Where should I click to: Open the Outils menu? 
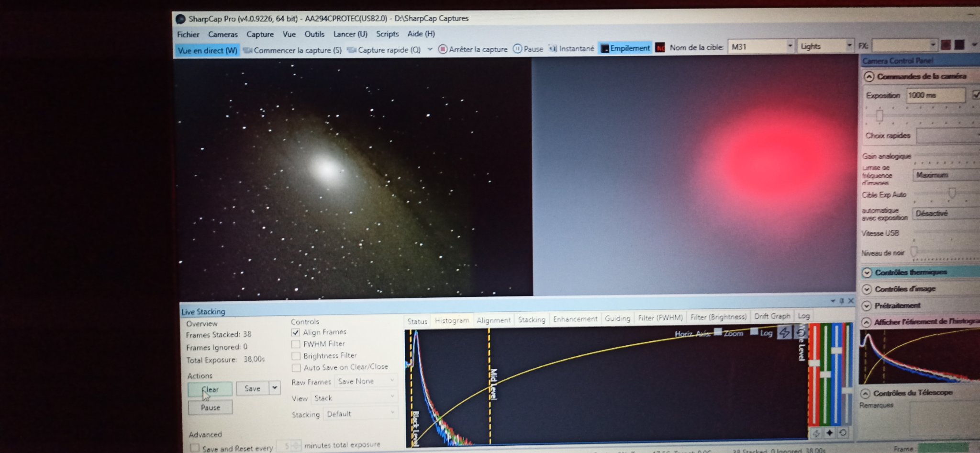click(314, 34)
